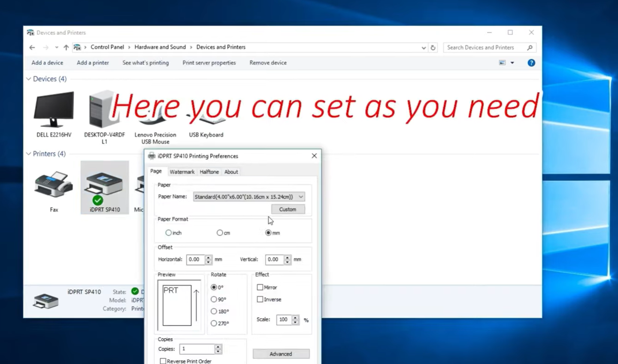This screenshot has width=618, height=364.
Task: Click the Forward arrow in Devices and Printers
Action: [45, 47]
